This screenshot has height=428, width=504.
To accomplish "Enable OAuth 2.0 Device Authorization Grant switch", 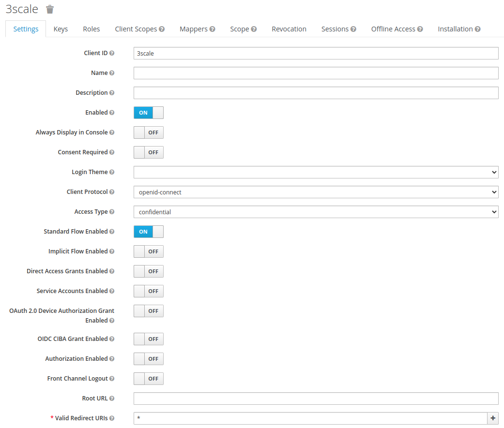I will click(149, 311).
